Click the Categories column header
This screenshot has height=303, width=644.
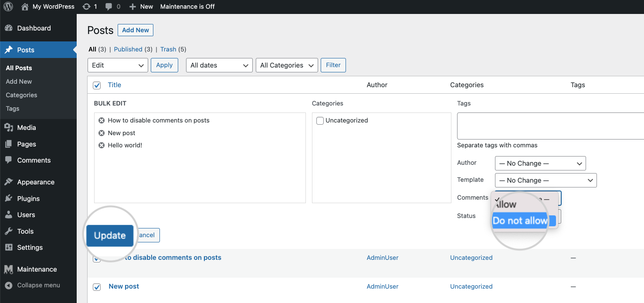point(467,85)
